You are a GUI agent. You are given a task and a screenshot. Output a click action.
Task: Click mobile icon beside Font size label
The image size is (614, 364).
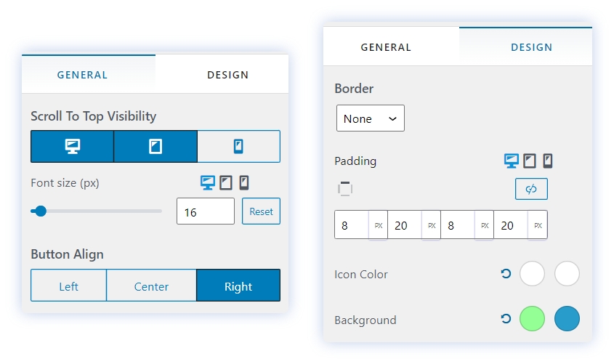click(245, 183)
